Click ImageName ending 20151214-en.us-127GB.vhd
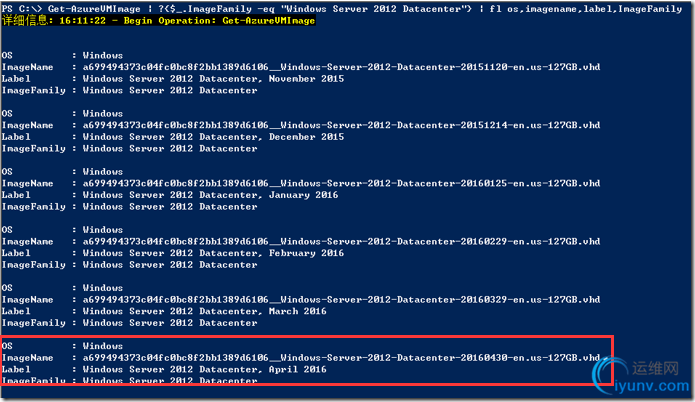 point(301,125)
